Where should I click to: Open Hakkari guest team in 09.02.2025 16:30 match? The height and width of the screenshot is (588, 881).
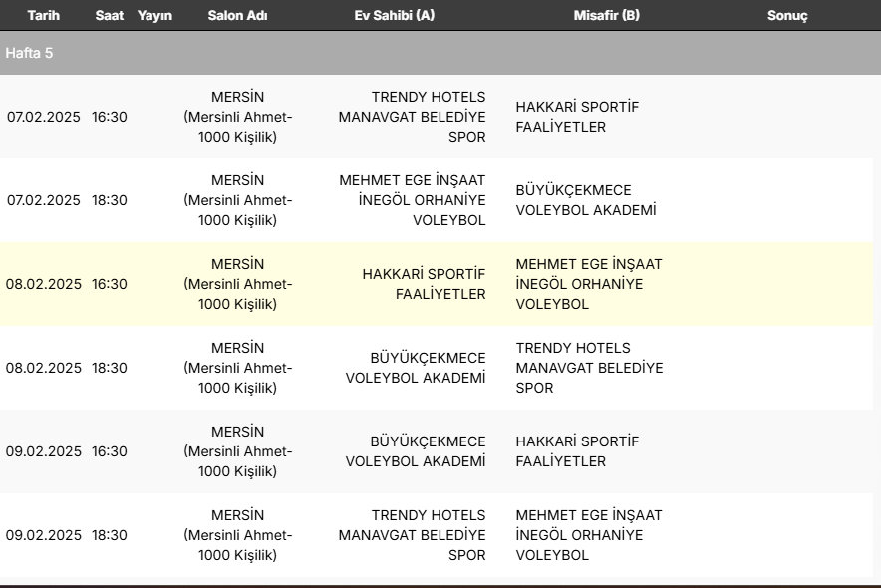577,451
